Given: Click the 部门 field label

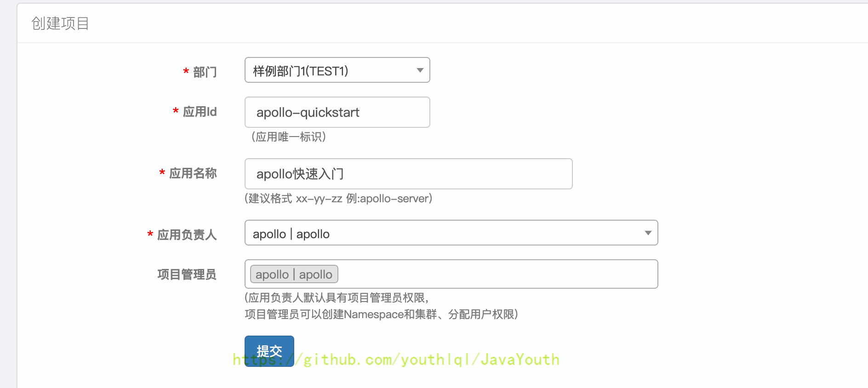Looking at the screenshot, I should 205,72.
